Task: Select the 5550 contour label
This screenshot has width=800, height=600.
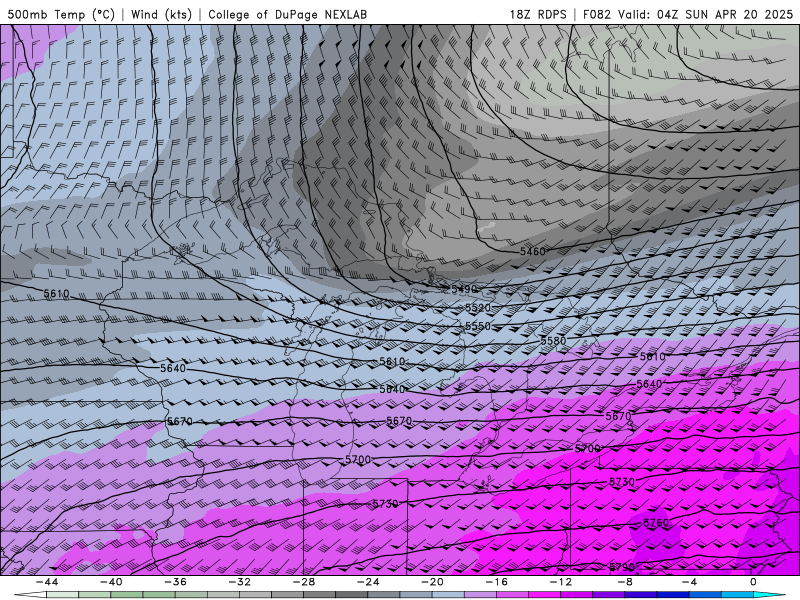Action: (478, 326)
